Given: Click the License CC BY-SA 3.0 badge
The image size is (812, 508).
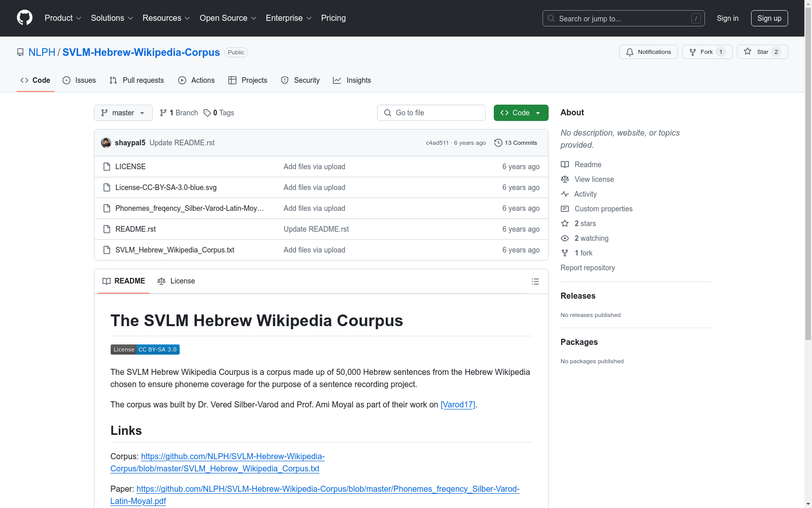Looking at the screenshot, I should click(145, 350).
